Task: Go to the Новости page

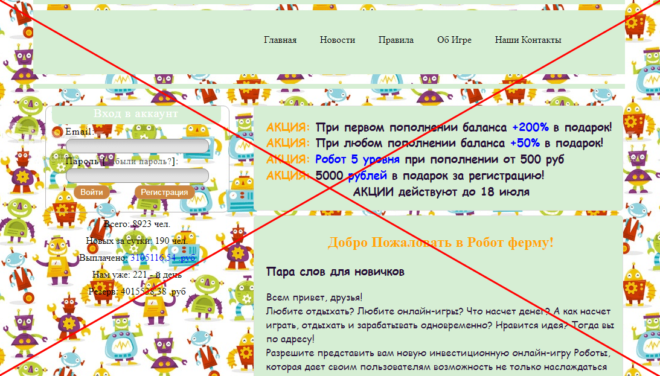Action: click(x=337, y=40)
